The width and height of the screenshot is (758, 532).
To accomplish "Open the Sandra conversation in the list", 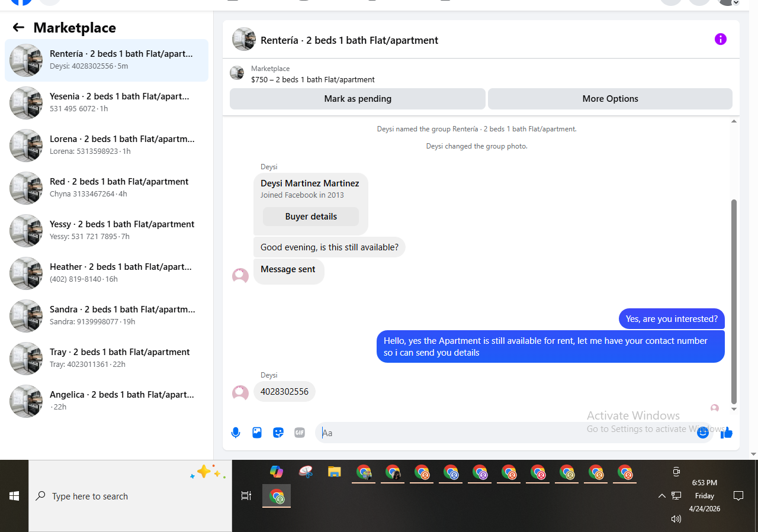I will (x=107, y=316).
